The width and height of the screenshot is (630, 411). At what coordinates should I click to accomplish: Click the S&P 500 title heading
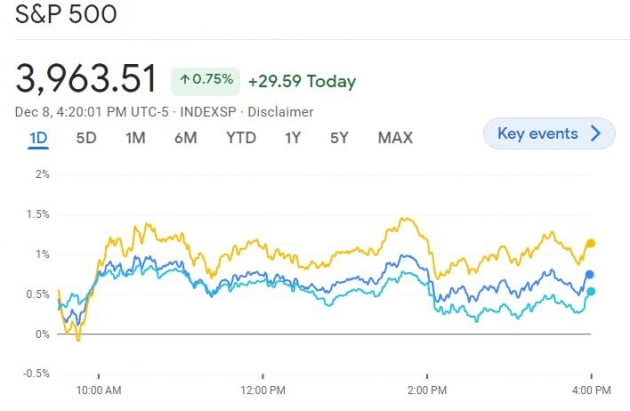(66, 15)
